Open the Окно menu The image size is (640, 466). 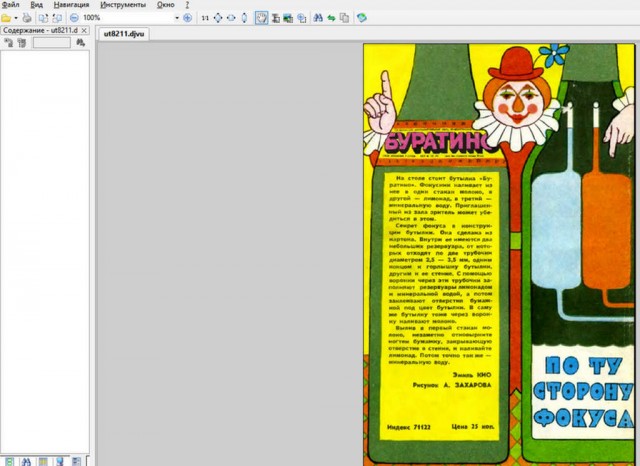point(166,5)
